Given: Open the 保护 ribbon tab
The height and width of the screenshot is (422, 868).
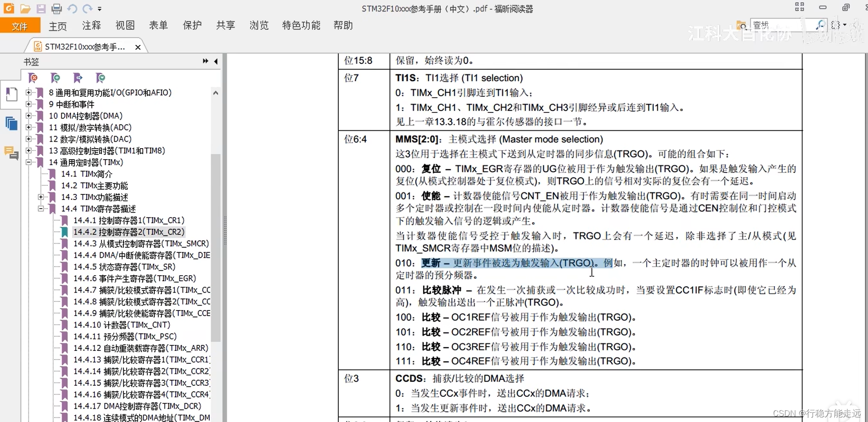Looking at the screenshot, I should tap(192, 25).
